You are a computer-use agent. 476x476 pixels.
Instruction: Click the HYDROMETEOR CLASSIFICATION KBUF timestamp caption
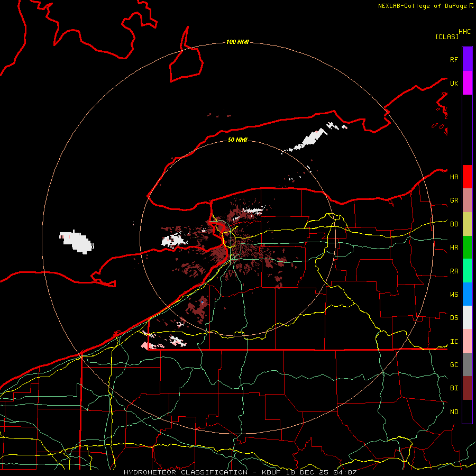240,472
